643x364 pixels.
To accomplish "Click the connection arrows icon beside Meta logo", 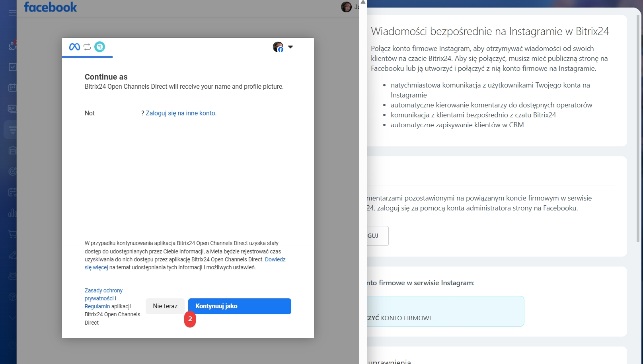I will 87,47.
